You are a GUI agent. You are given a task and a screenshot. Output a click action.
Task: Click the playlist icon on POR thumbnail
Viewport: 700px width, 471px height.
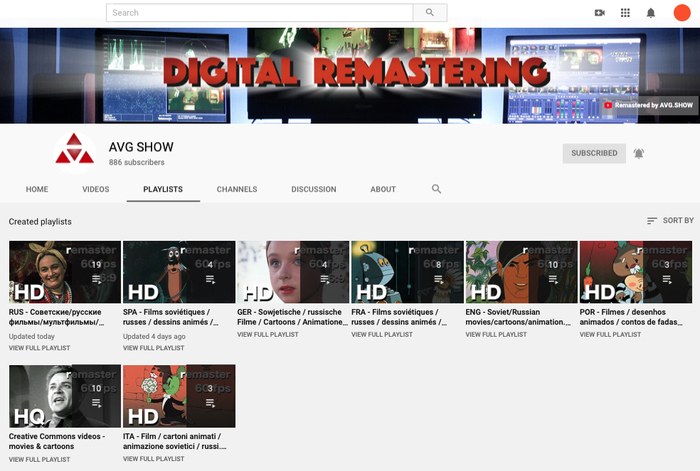[x=667, y=279]
